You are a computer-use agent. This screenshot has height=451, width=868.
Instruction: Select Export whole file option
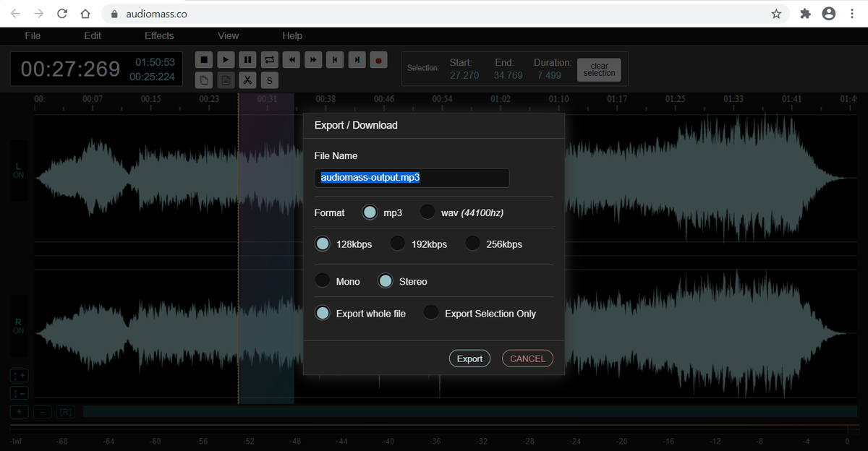point(323,313)
